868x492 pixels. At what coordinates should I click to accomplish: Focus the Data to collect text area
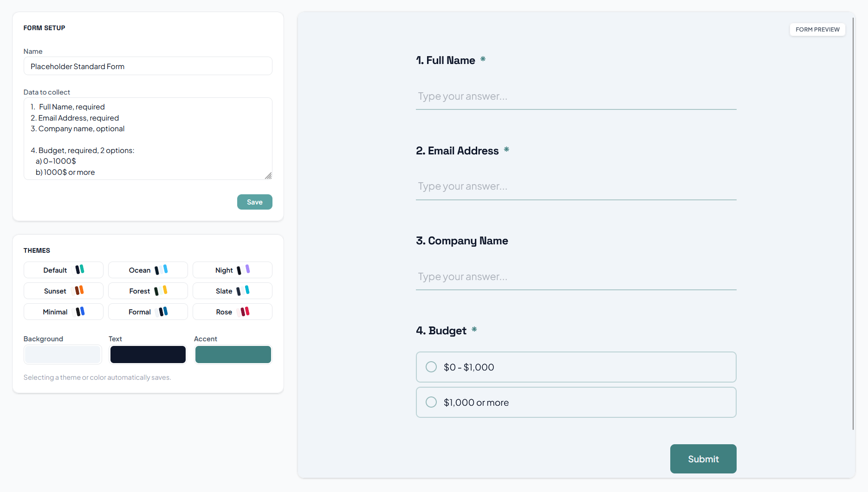tap(148, 139)
